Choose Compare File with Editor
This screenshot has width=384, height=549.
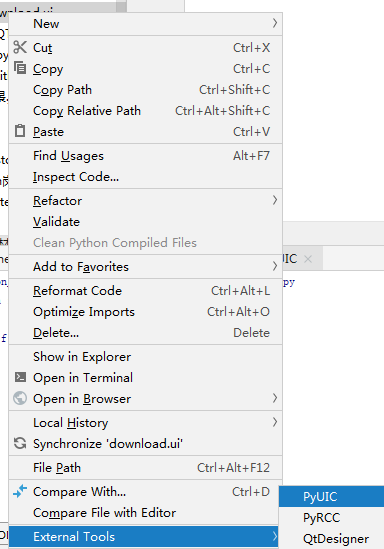[145, 513]
